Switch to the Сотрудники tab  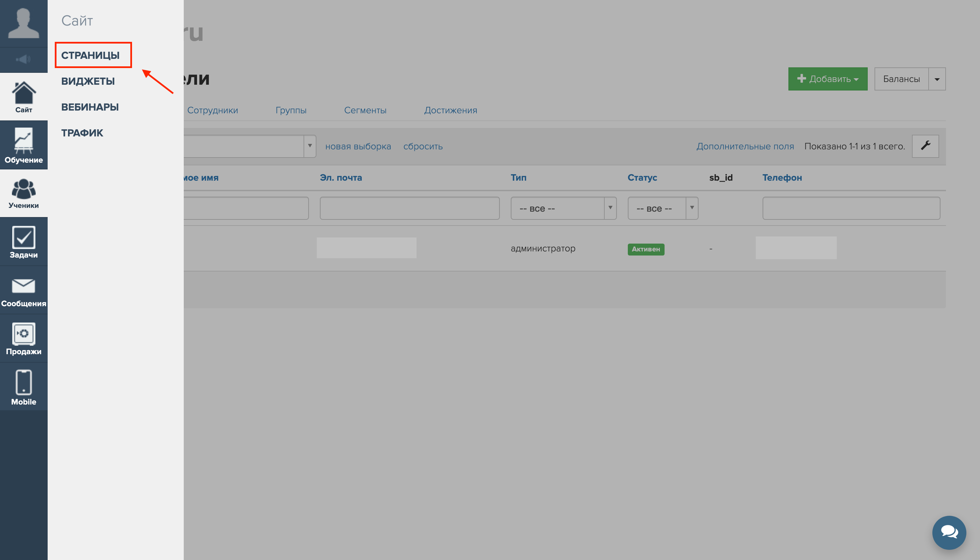pos(212,110)
